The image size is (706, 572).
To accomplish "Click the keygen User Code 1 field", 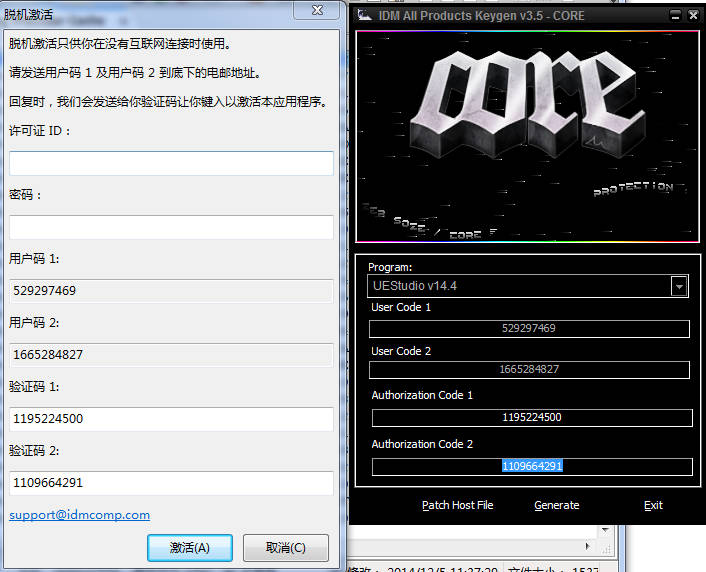I will click(529, 329).
